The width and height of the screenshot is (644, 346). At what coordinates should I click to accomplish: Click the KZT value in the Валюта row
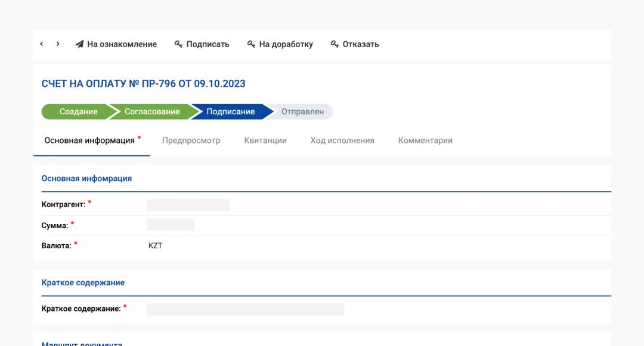(x=155, y=245)
